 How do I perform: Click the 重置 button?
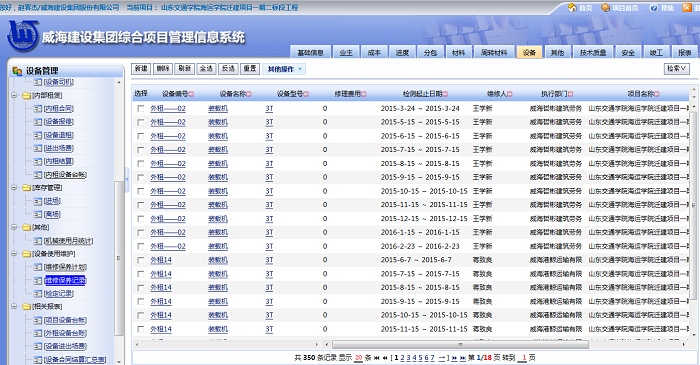pyautogui.click(x=250, y=69)
